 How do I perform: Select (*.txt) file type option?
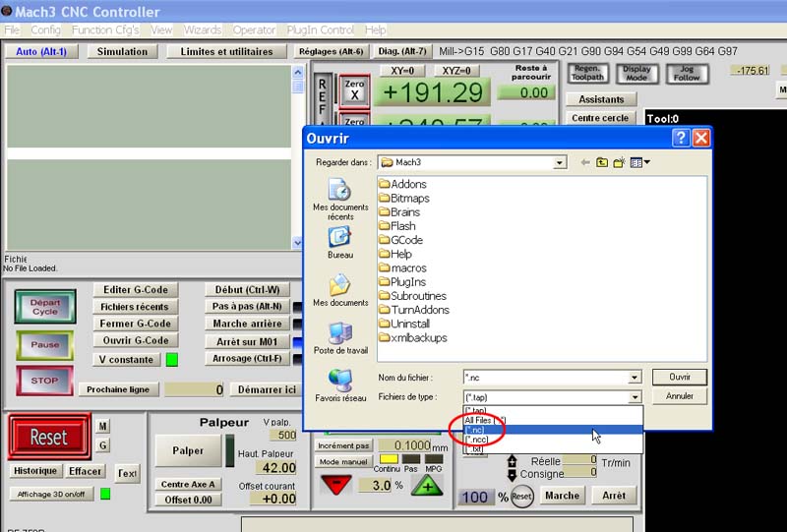[553, 449]
